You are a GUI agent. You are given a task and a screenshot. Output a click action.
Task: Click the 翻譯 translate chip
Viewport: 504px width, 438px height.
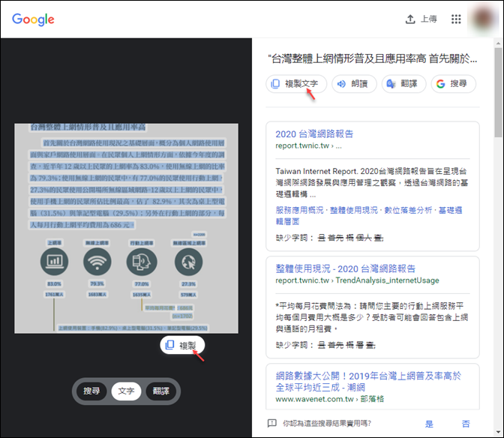click(403, 84)
